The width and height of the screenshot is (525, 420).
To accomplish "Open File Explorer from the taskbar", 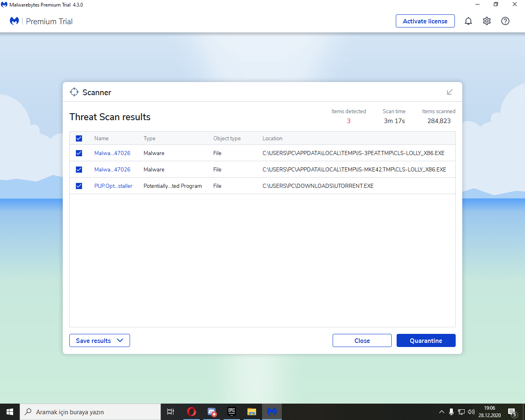I will [x=252, y=412].
